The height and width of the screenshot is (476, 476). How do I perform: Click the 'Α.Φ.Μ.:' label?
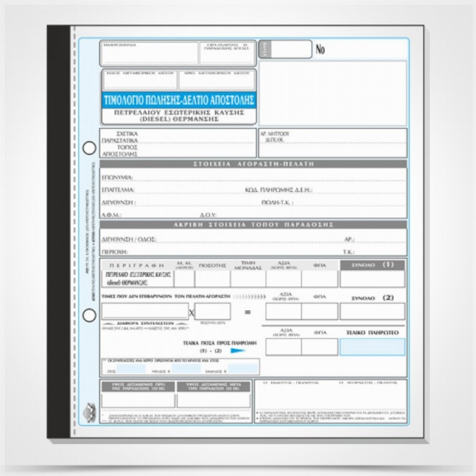112,215
